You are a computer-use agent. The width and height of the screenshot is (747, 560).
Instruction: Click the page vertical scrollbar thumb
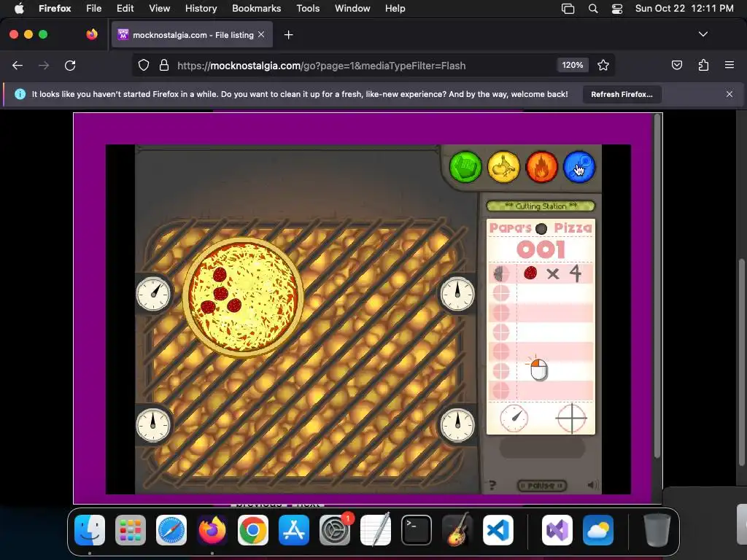pos(742,362)
